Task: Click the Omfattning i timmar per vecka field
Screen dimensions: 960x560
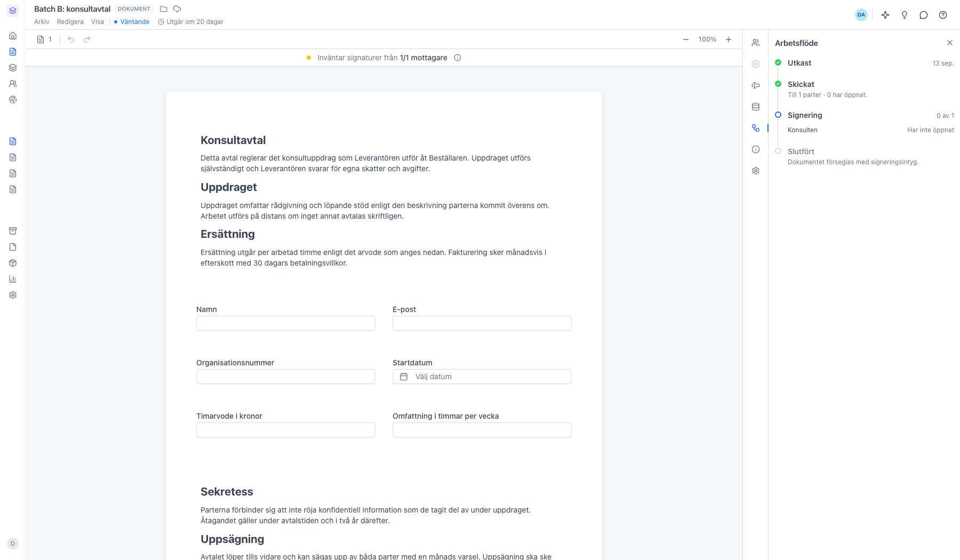Action: tap(482, 430)
